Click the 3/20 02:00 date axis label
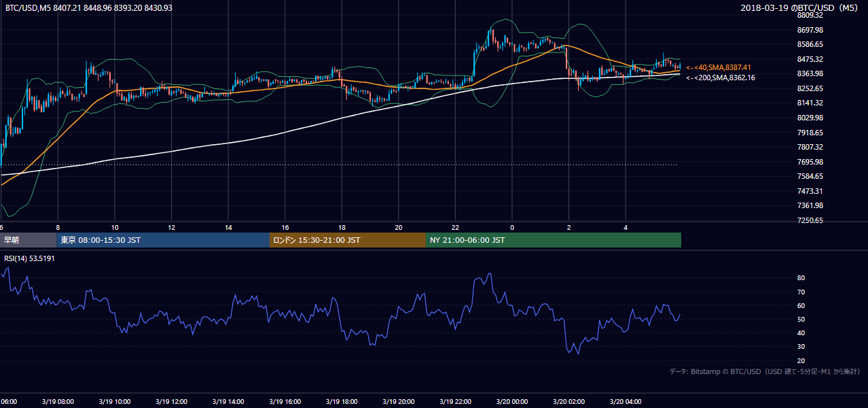Image resolution: width=868 pixels, height=408 pixels. coord(568,402)
